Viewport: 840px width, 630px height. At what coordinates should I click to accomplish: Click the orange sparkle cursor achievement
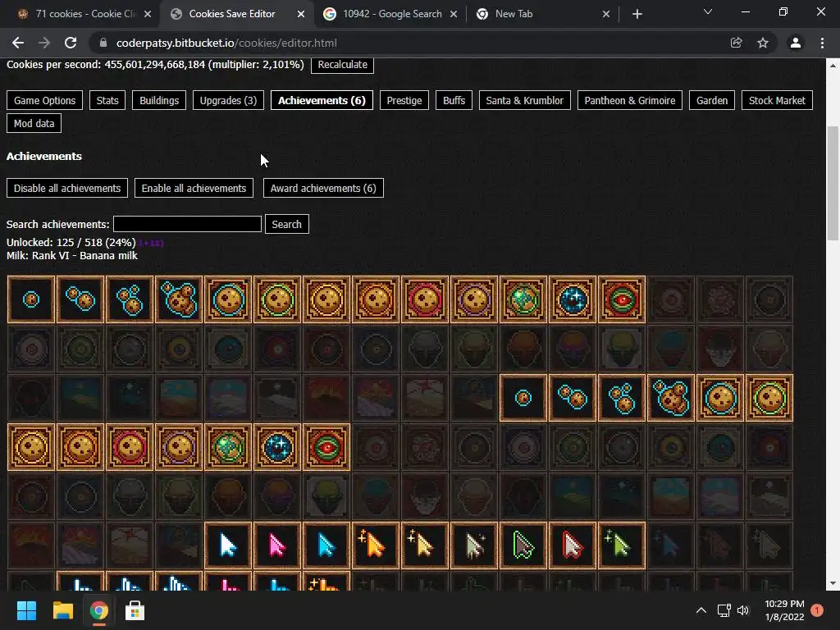pyautogui.click(x=376, y=546)
